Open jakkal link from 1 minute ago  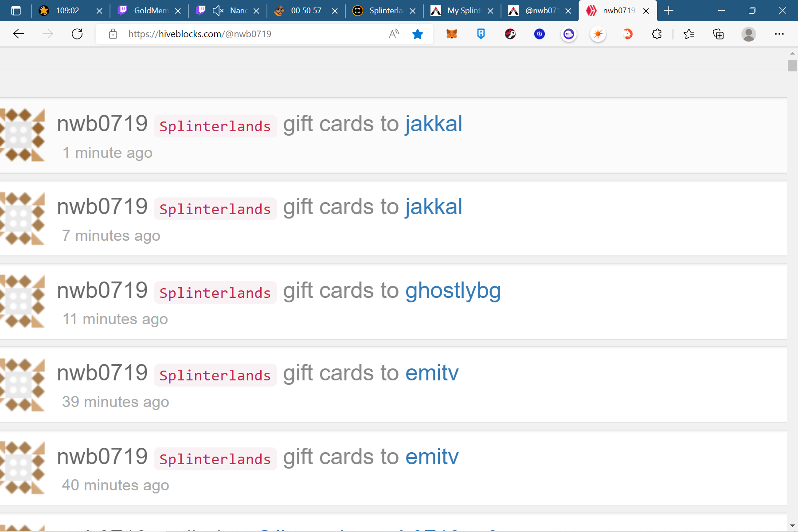pyautogui.click(x=434, y=124)
